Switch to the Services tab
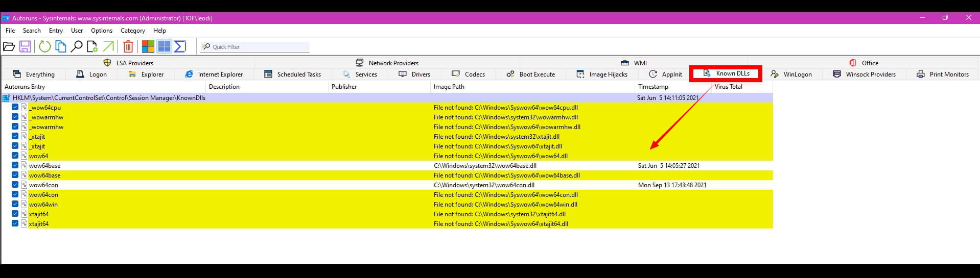 (x=360, y=74)
